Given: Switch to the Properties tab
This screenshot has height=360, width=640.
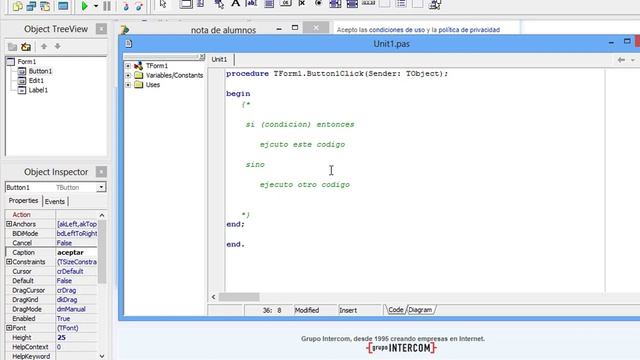Looking at the screenshot, I should pyautogui.click(x=23, y=201).
